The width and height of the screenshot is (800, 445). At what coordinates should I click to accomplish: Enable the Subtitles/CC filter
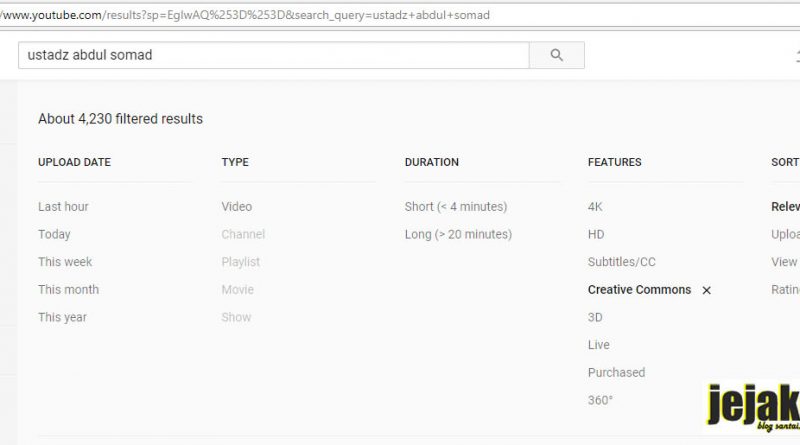pyautogui.click(x=621, y=262)
